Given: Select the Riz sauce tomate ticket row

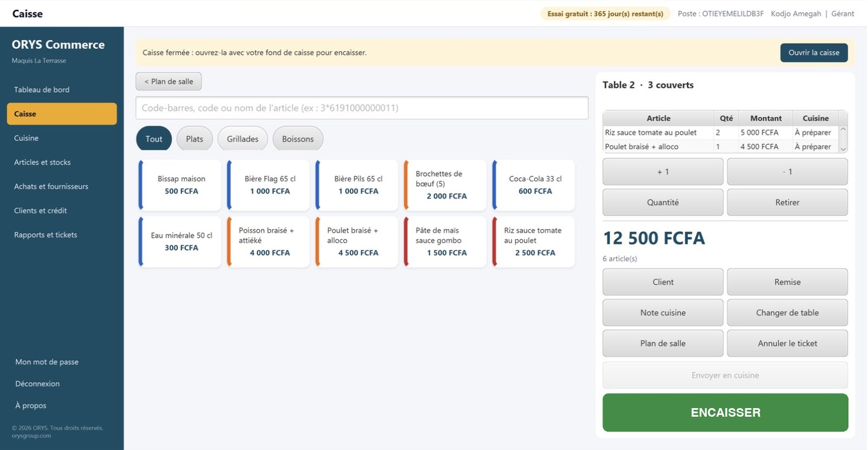Looking at the screenshot, I should click(720, 132).
